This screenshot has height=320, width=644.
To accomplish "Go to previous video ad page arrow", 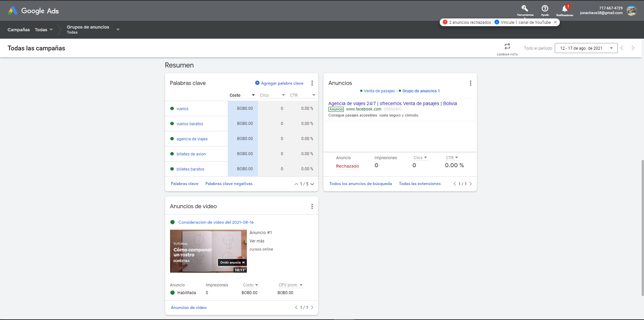I will click(x=296, y=308).
